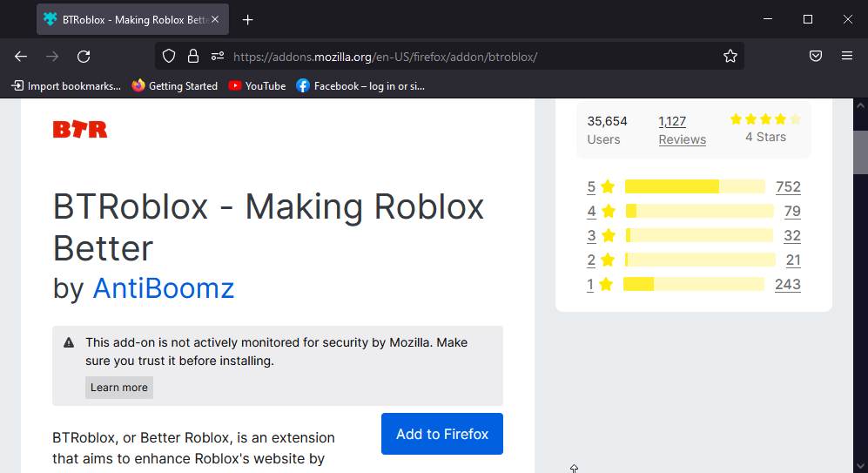
Task: Click the scrollbar up arrow
Action: (x=860, y=105)
